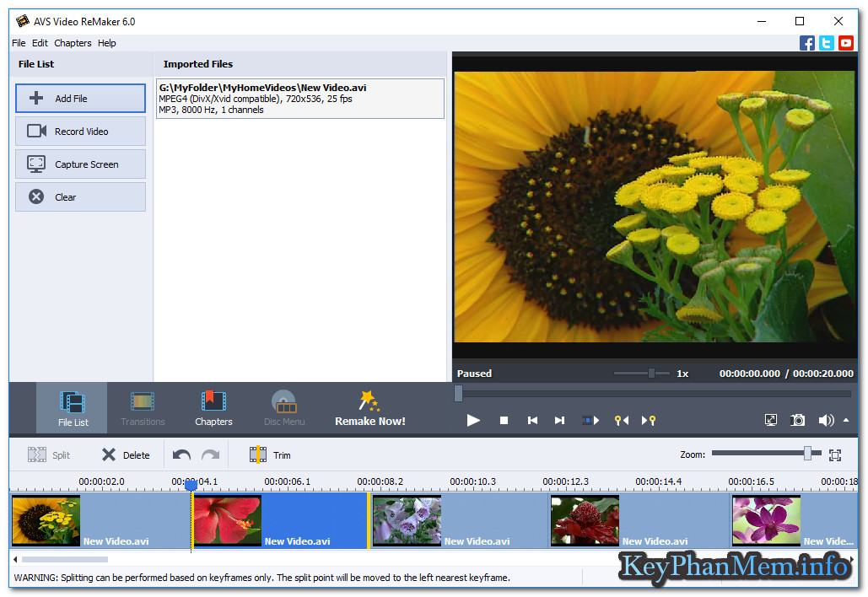
Task: Delete the selected clip
Action: tap(126, 454)
